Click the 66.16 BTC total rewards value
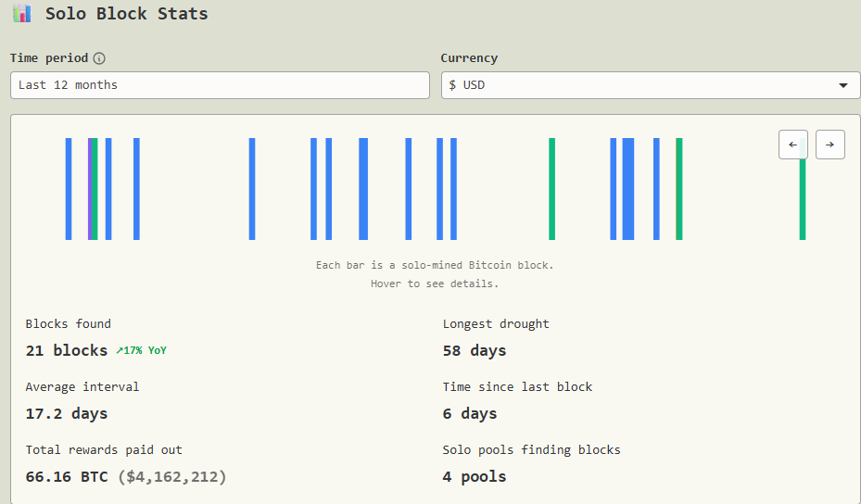Image resolution: width=861 pixels, height=504 pixels. 67,476
